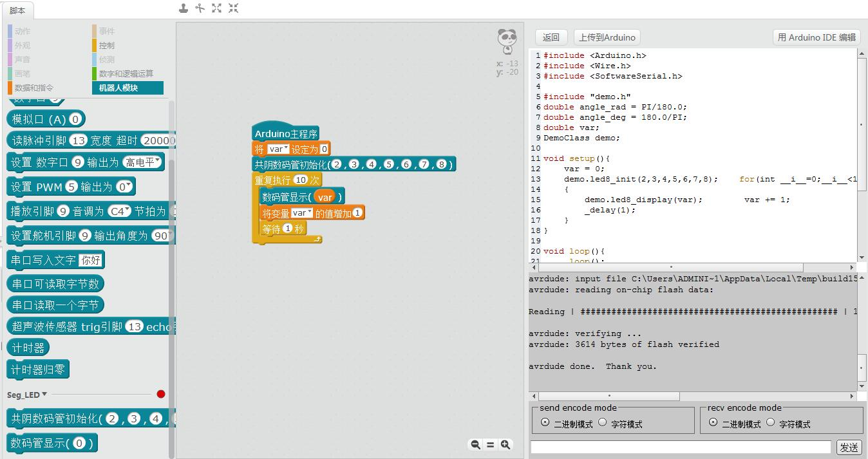Select character mode for recv encoding

point(771,423)
